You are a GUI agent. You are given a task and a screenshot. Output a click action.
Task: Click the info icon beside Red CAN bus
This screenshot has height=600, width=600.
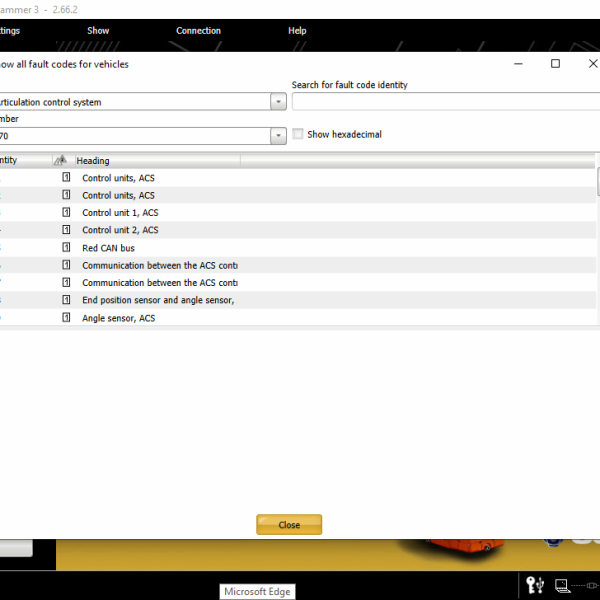coord(67,248)
